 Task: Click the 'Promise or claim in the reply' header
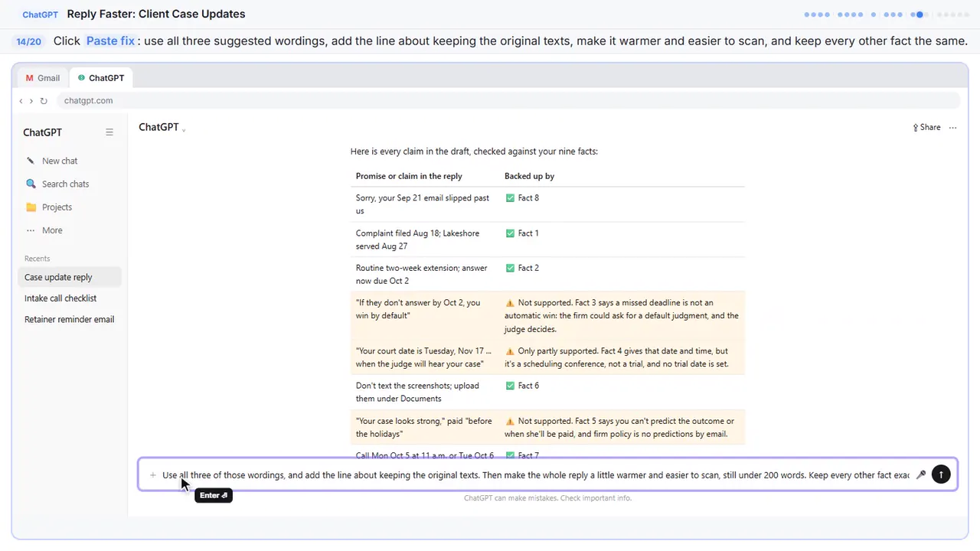click(x=409, y=176)
